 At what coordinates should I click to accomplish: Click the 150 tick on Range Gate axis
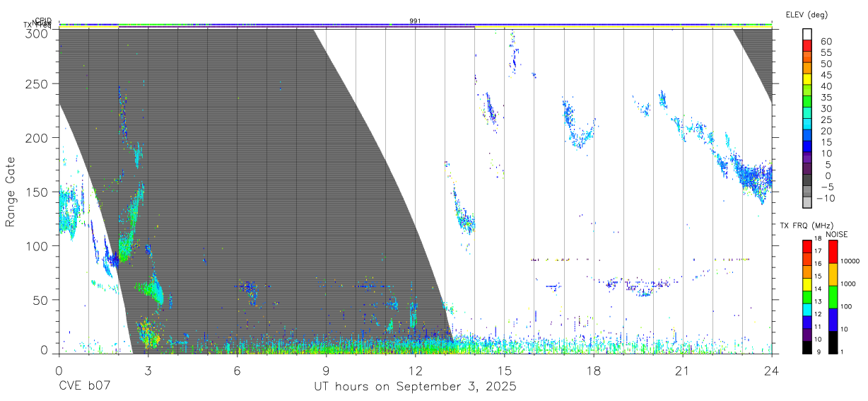37,192
